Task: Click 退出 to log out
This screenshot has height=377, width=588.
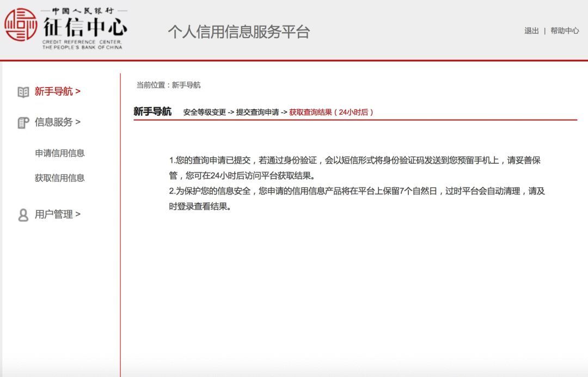Action: tap(531, 30)
